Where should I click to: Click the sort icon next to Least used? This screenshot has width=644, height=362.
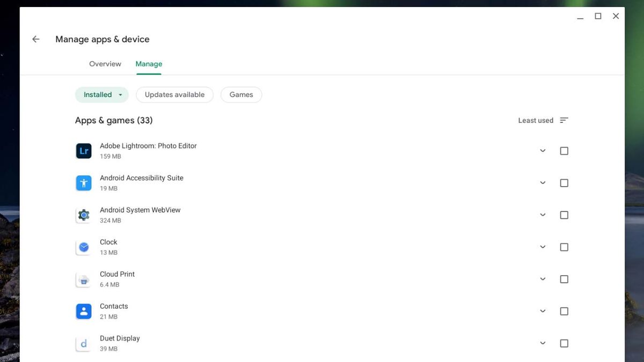coord(563,120)
